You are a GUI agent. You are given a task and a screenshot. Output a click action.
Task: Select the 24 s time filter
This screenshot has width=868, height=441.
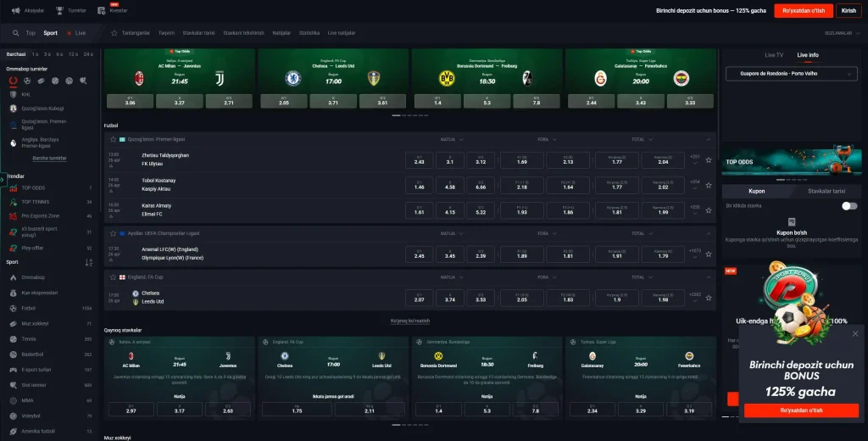click(88, 54)
